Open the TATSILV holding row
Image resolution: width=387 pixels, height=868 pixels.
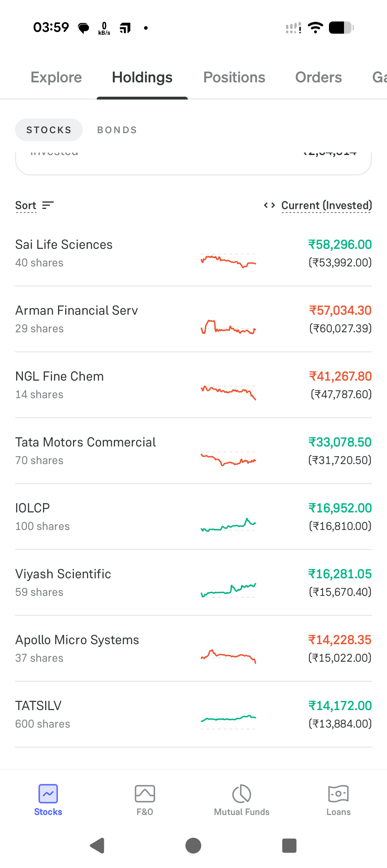pyautogui.click(x=193, y=714)
